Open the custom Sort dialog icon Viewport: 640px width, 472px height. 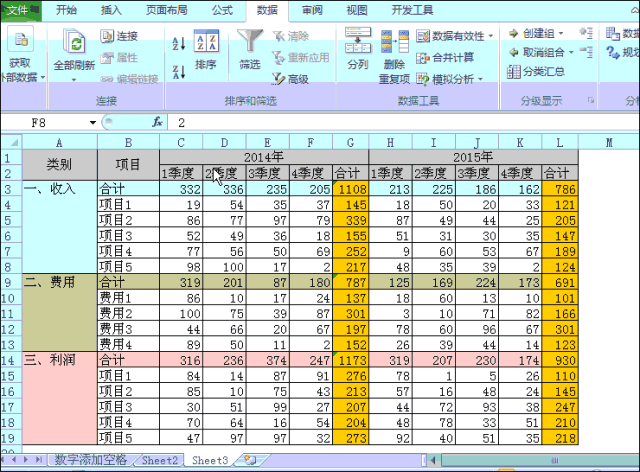coord(206,41)
